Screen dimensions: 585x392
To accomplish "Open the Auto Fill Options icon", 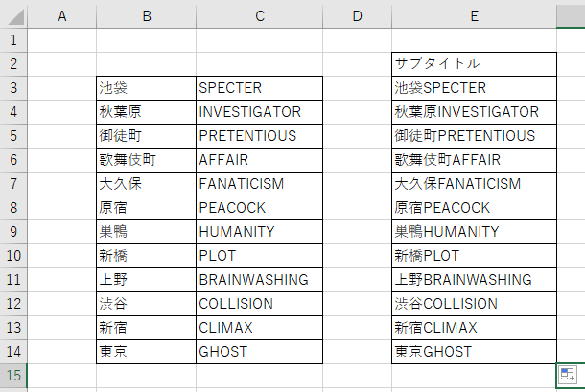I will pyautogui.click(x=569, y=375).
